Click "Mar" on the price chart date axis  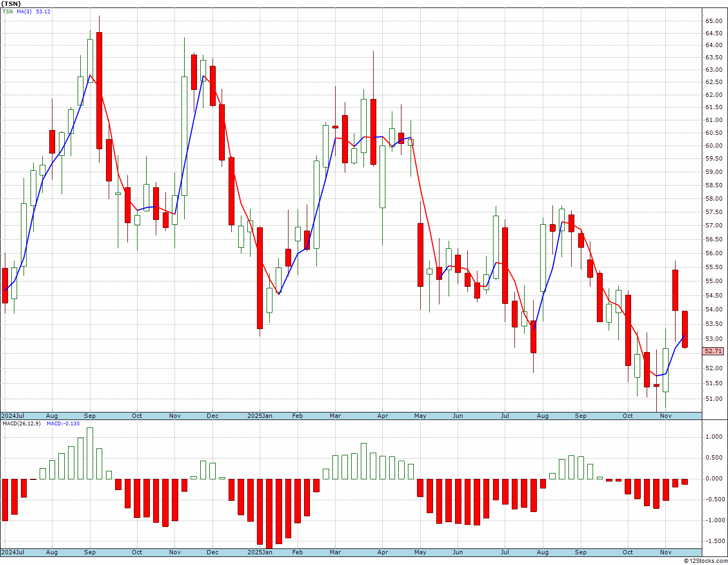point(335,416)
